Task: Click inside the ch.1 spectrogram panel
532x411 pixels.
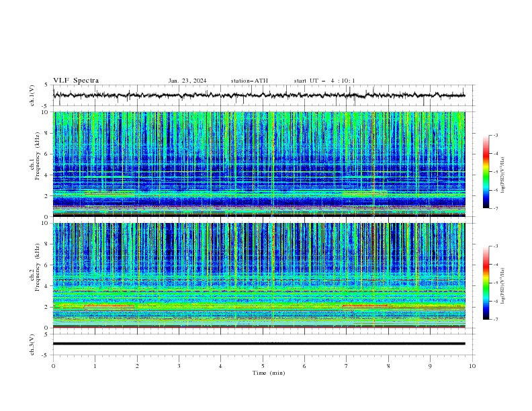Action: [x=259, y=164]
